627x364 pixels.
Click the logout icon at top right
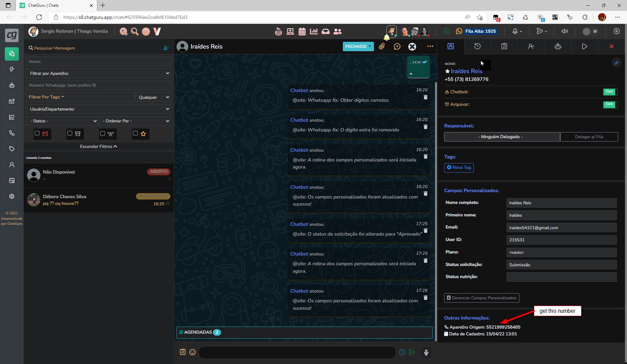click(617, 31)
